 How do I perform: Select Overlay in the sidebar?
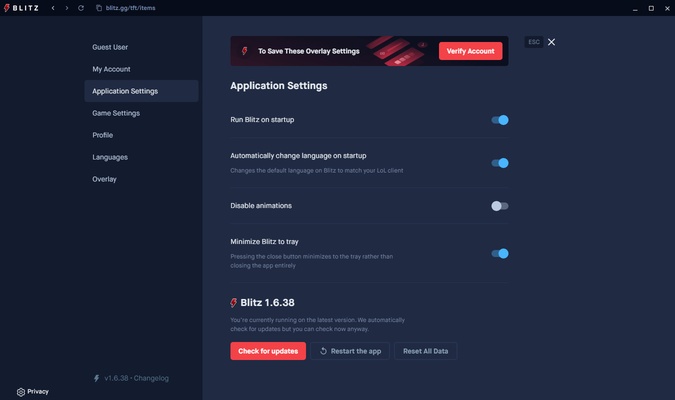[x=104, y=179]
